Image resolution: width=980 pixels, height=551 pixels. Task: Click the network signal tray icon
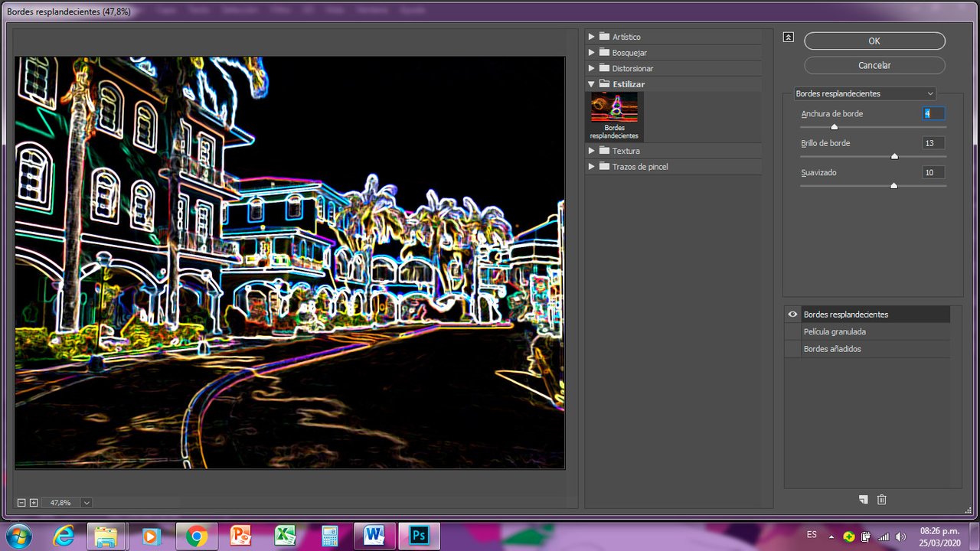click(884, 536)
